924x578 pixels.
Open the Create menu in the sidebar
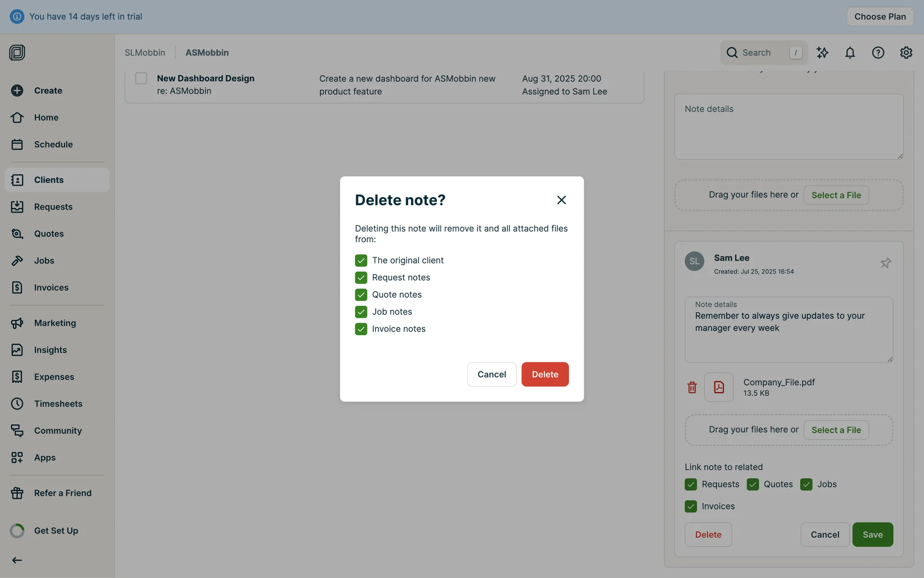[48, 91]
